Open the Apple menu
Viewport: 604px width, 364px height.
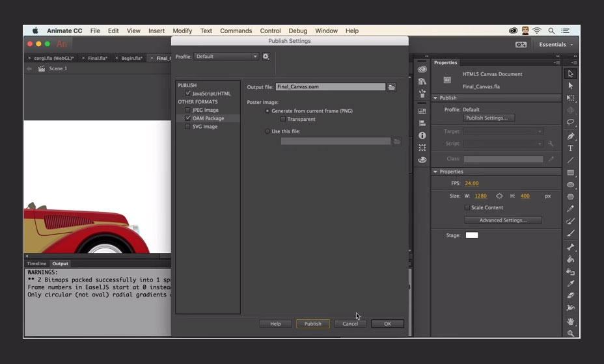coord(35,31)
